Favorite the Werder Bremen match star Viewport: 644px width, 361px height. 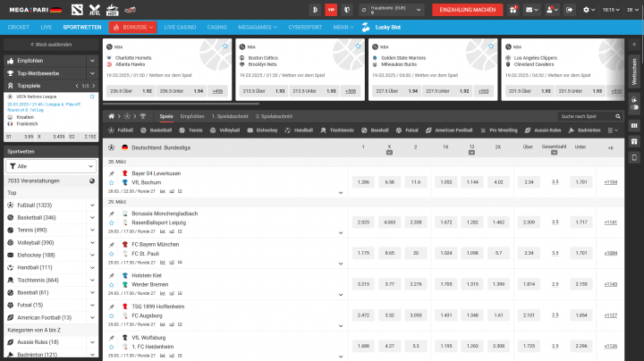pyautogui.click(x=111, y=285)
